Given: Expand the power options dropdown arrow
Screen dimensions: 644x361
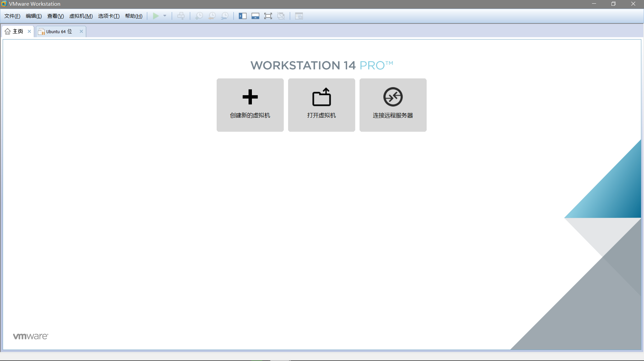Looking at the screenshot, I should tap(165, 16).
